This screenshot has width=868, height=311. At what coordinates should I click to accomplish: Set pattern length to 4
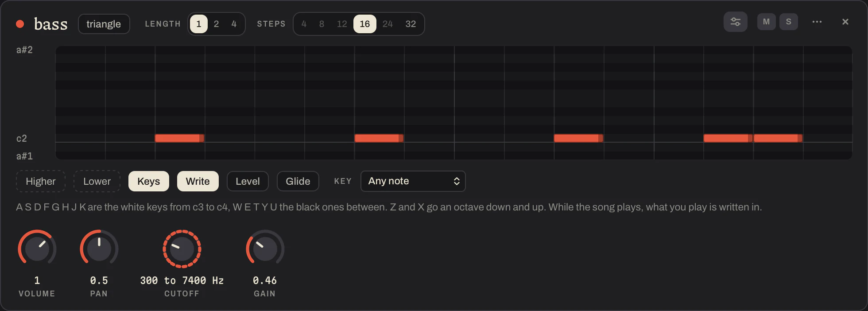point(234,24)
